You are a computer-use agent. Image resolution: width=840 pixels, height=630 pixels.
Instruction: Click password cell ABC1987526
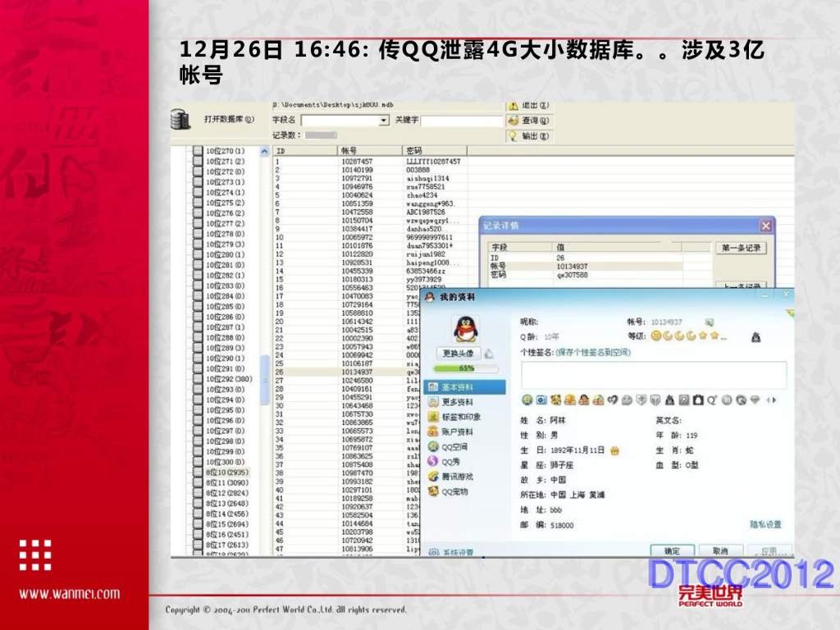[426, 212]
